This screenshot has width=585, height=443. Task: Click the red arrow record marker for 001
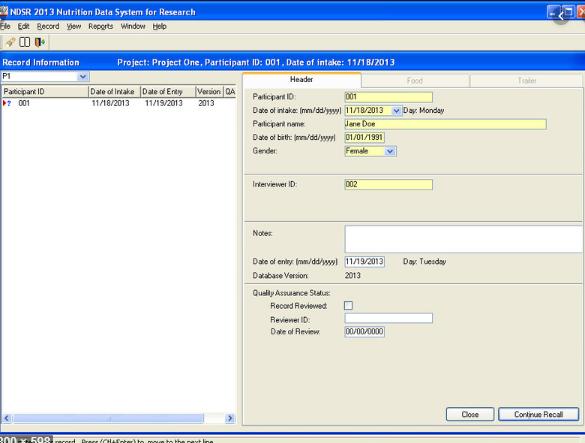4,103
